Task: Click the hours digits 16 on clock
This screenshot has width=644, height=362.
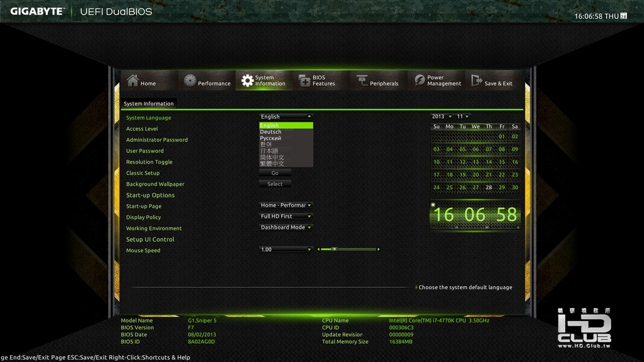Action: point(443,215)
